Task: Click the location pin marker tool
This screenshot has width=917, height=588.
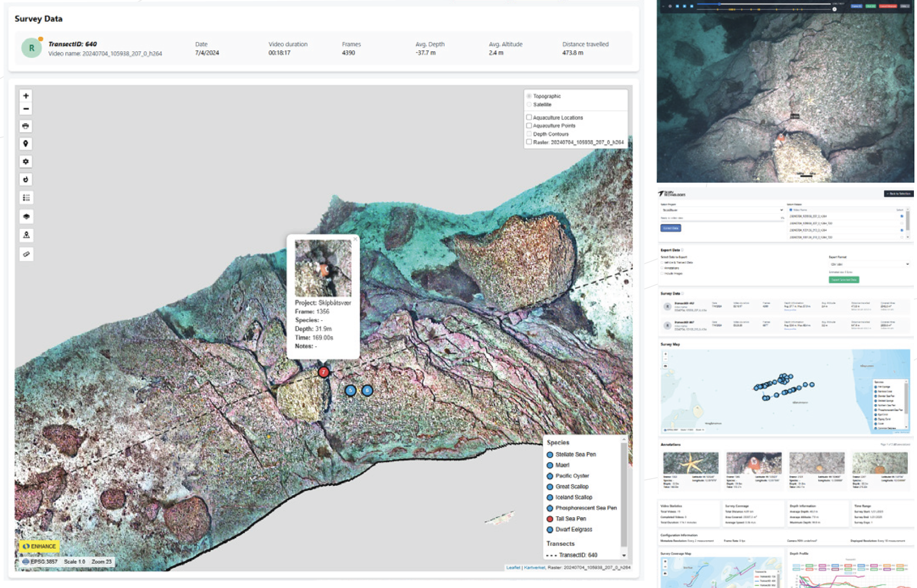Action: click(26, 144)
